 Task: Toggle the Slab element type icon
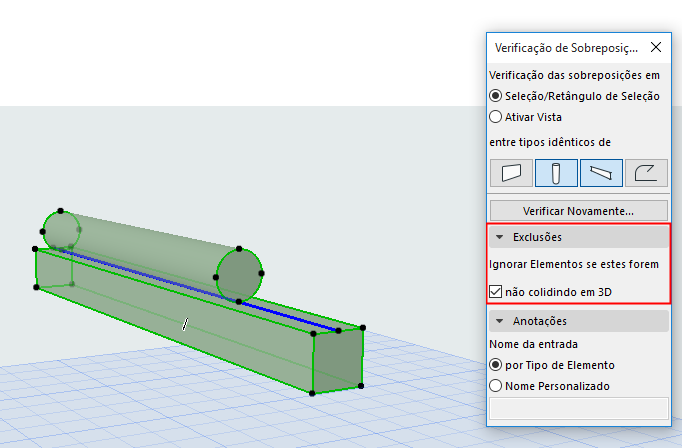click(646, 173)
